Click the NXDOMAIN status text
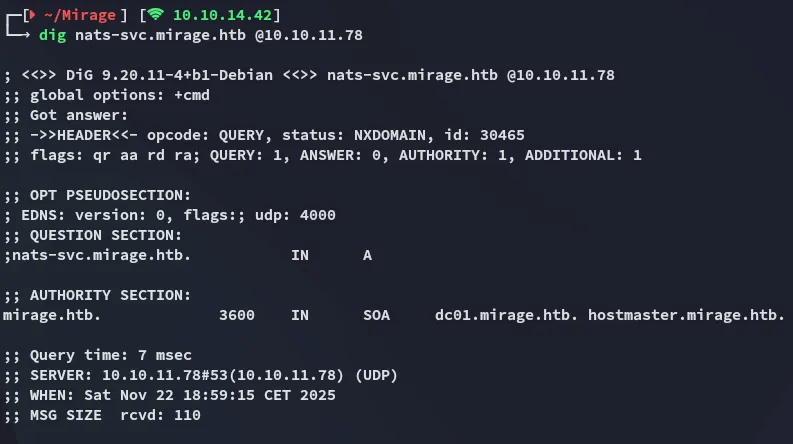The image size is (793, 444). tap(386, 135)
